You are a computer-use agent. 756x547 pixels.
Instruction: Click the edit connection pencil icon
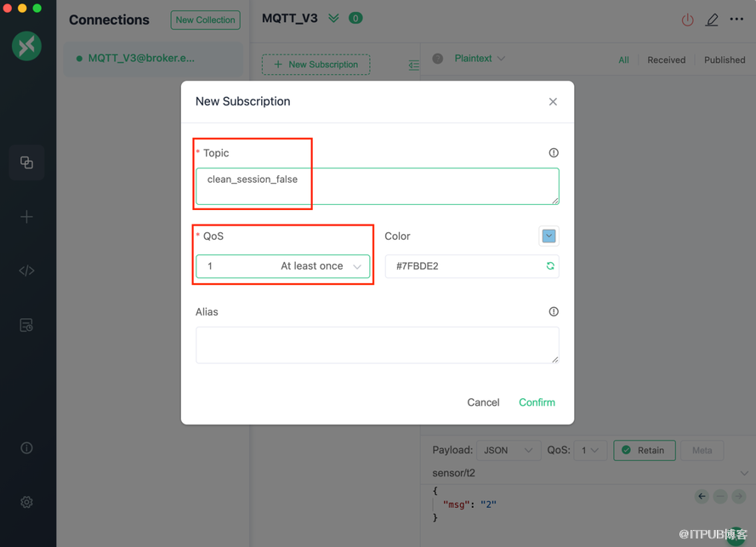coord(712,20)
